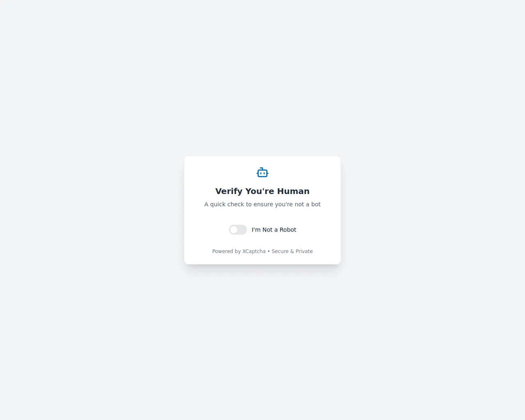The image size is (525, 420).
Task: Click the gray track of the switch
Action: pos(242,230)
